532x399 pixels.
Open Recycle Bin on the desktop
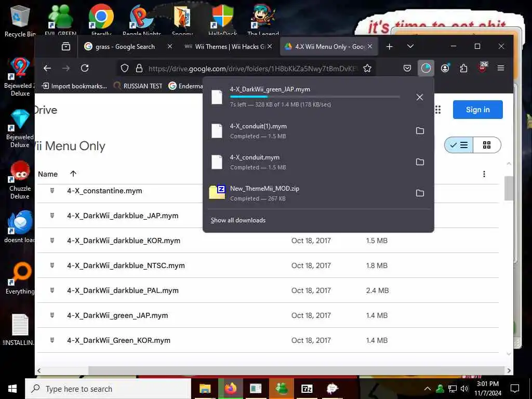tap(20, 21)
